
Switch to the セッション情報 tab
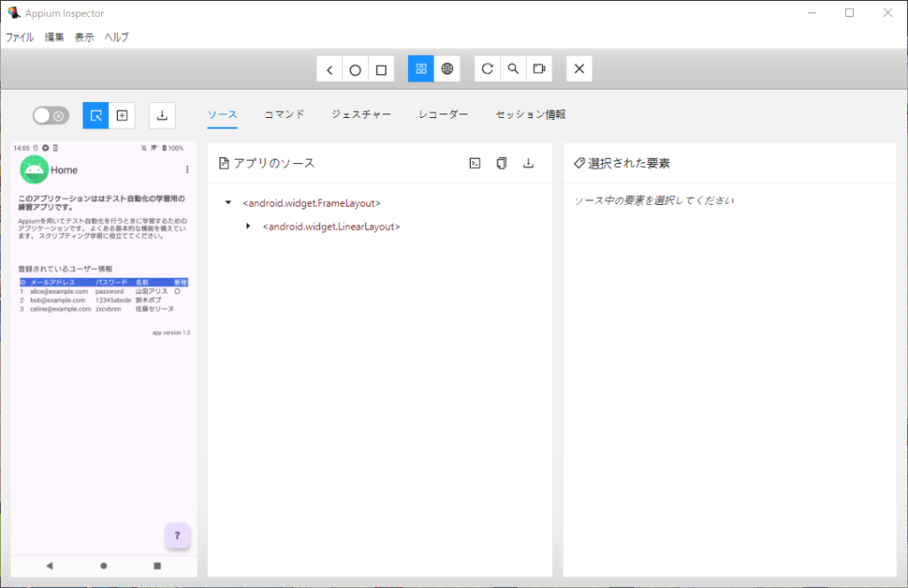(530, 114)
